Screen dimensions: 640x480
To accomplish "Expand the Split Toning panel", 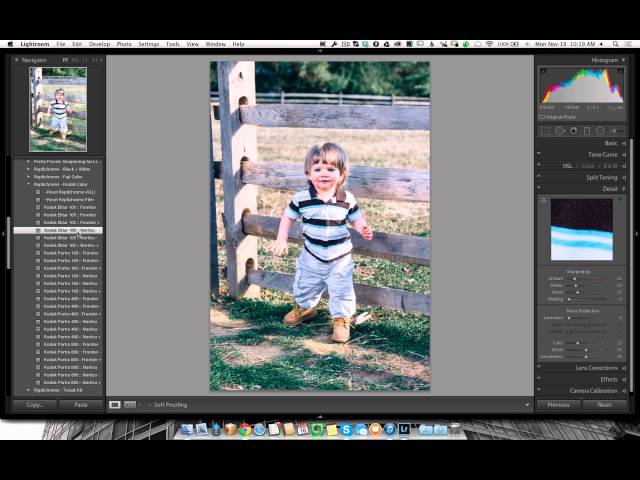I will (x=624, y=178).
